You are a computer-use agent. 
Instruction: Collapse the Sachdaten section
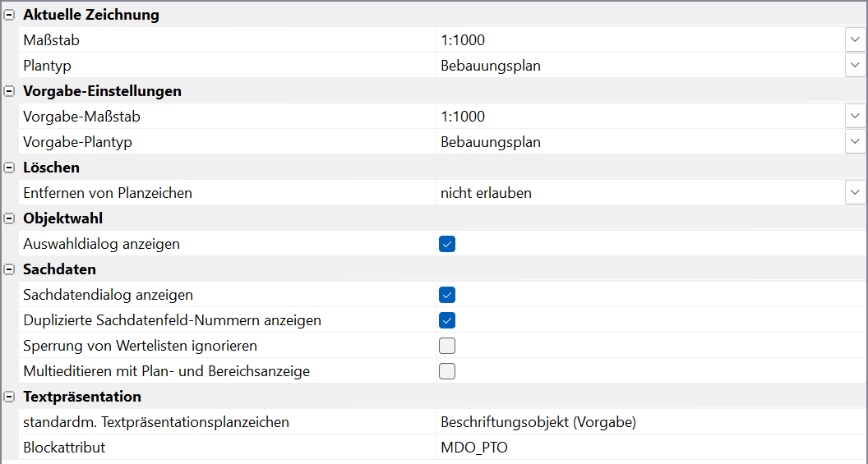click(10, 269)
